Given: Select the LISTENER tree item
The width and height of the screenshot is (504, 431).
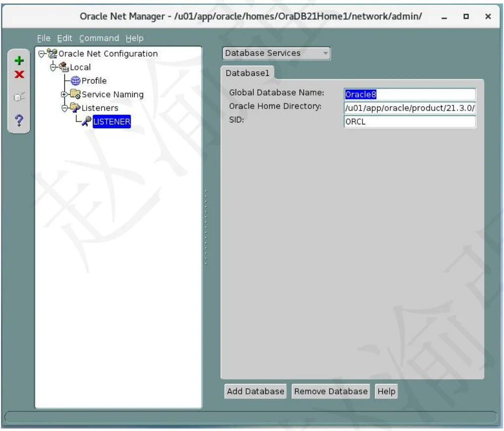Looking at the screenshot, I should pyautogui.click(x=111, y=121).
